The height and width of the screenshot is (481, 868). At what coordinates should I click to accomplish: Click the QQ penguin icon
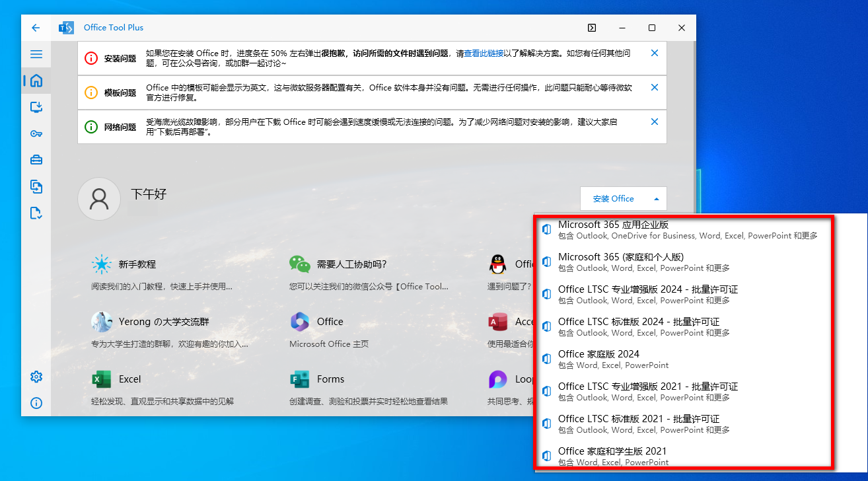pos(498,264)
